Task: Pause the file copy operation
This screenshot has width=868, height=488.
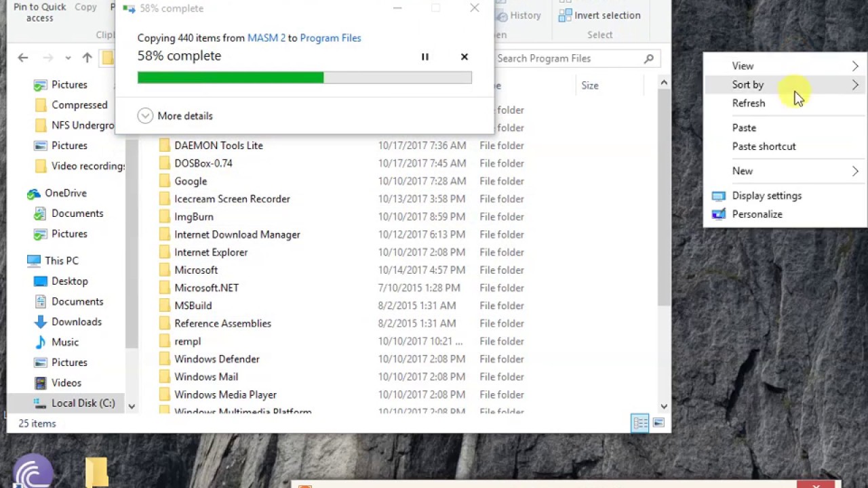Action: 425,57
